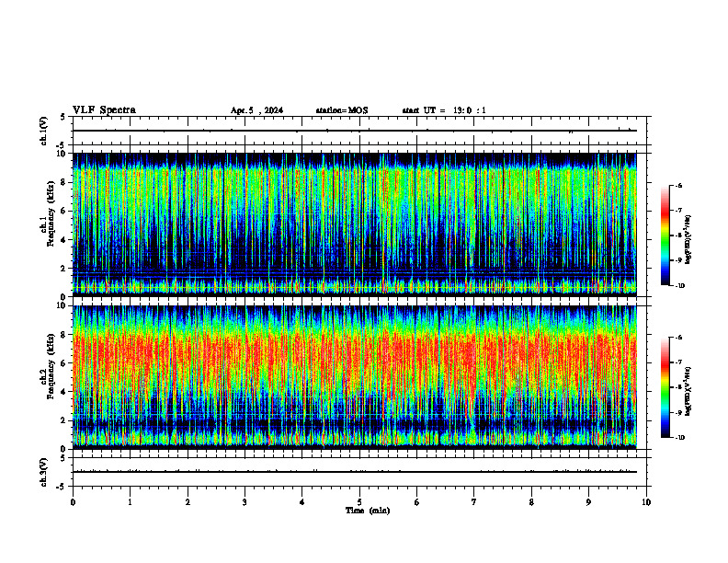Click the "Time (min)" axis label
The height and width of the screenshot is (563, 728).
tap(368, 511)
